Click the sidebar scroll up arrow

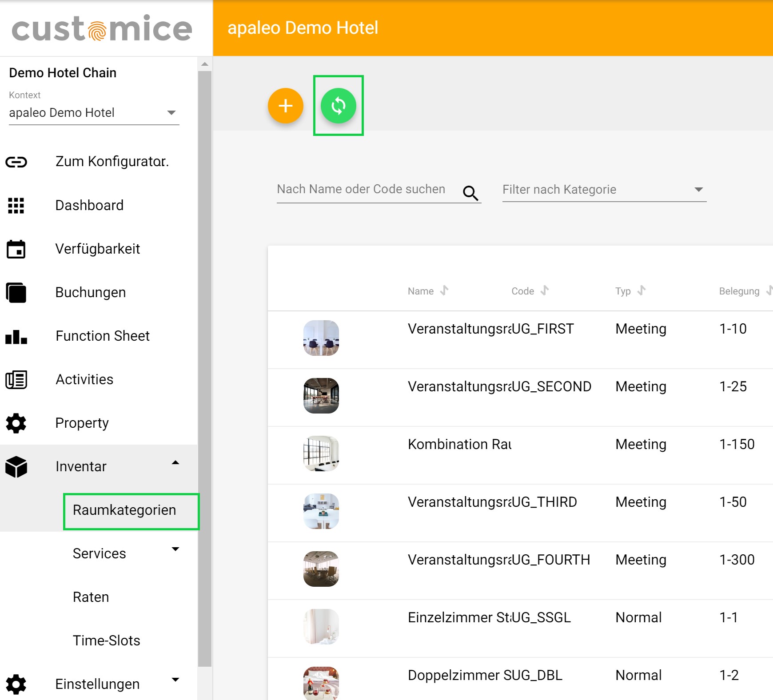coord(205,64)
